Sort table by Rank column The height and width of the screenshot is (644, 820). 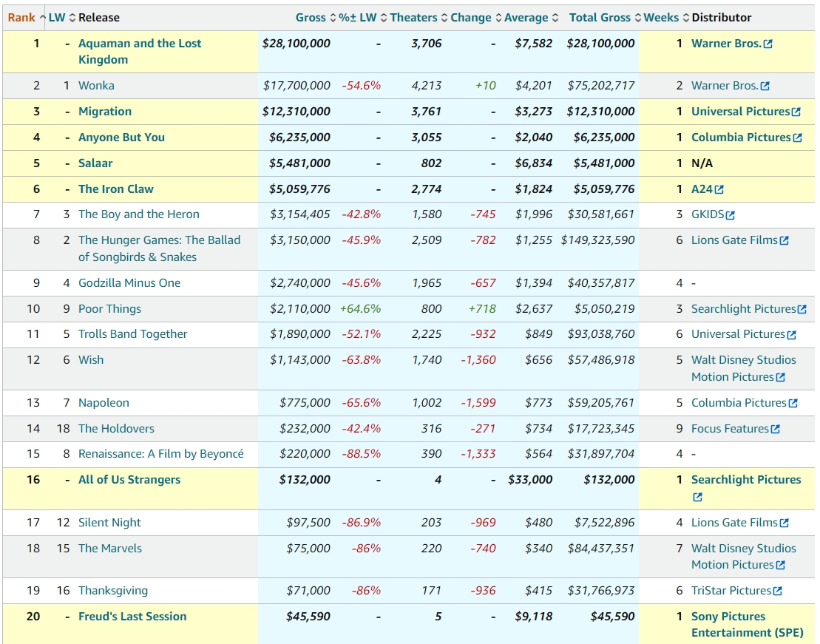(27, 18)
